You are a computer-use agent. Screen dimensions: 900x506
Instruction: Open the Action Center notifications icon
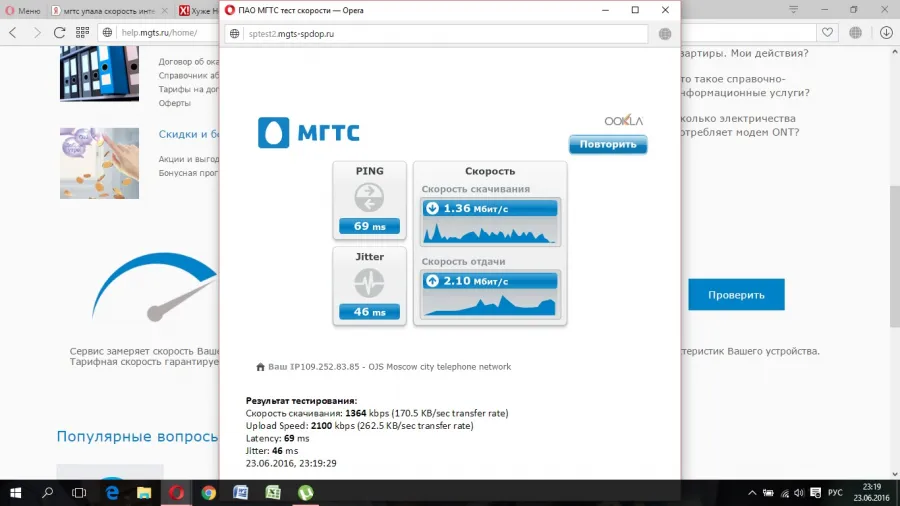click(816, 493)
